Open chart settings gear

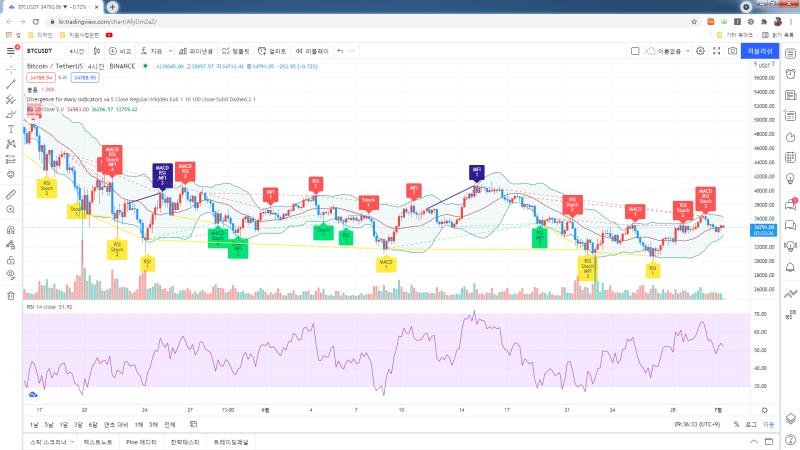701,51
